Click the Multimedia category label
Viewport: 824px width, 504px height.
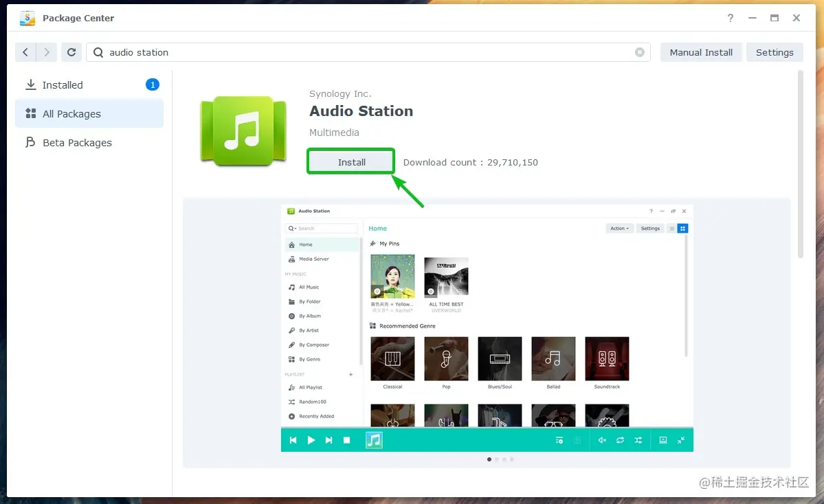(x=334, y=133)
